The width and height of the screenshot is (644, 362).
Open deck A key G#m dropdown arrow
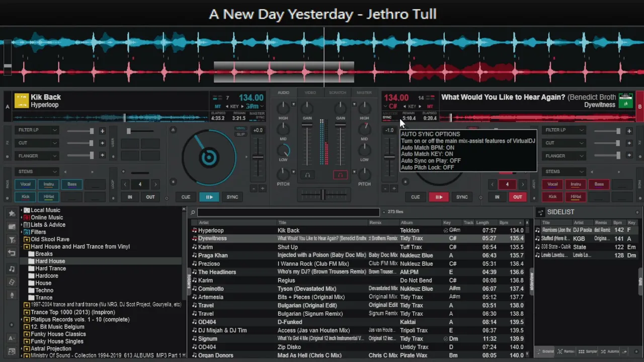(263, 107)
